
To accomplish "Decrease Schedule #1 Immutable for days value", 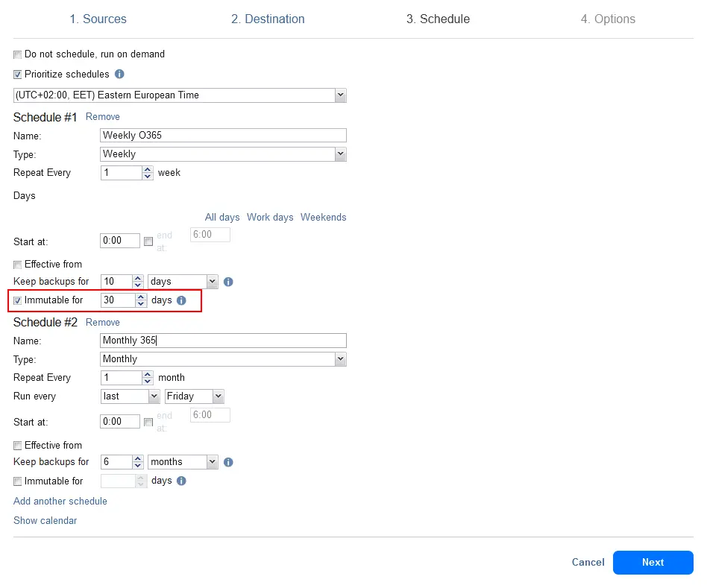I will 141,303.
